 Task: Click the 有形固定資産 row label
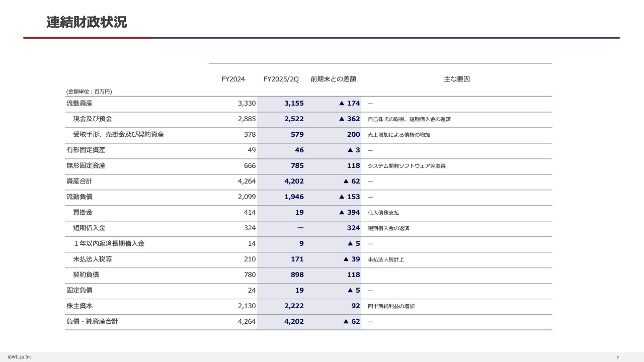86,150
